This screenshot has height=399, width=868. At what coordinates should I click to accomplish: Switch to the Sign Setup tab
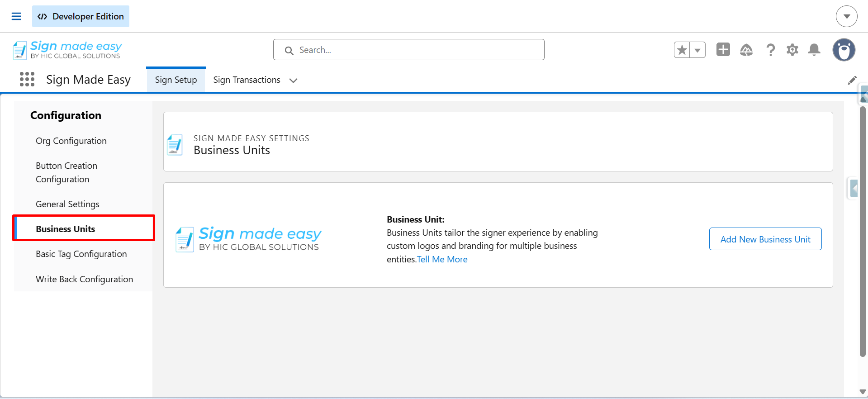click(176, 80)
